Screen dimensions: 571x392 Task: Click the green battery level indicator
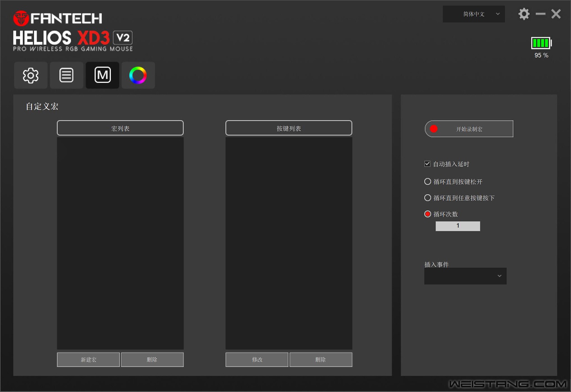[x=541, y=43]
